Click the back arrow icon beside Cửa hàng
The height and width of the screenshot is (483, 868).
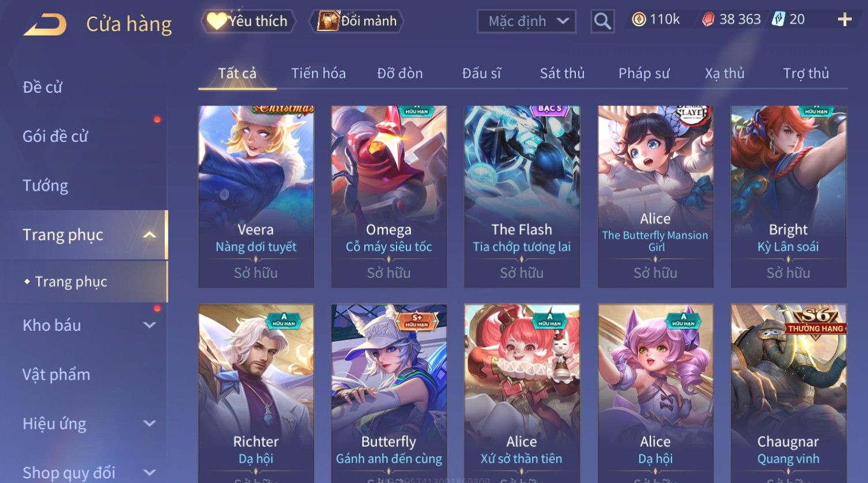46,25
